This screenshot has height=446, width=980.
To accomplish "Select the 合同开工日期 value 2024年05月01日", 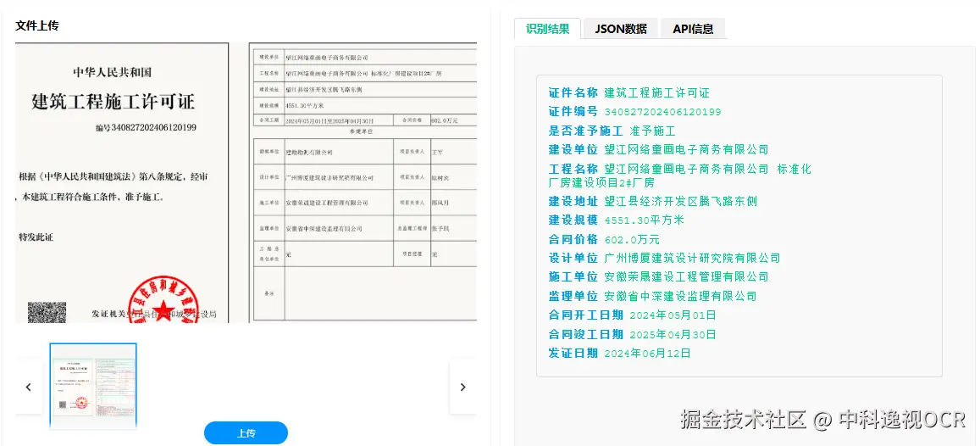I will coord(673,315).
